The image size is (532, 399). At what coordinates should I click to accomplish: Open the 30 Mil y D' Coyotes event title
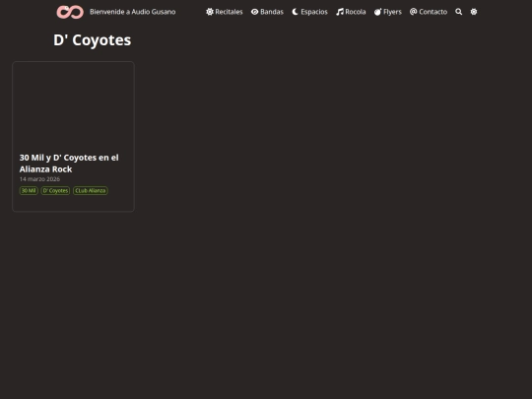69,164
